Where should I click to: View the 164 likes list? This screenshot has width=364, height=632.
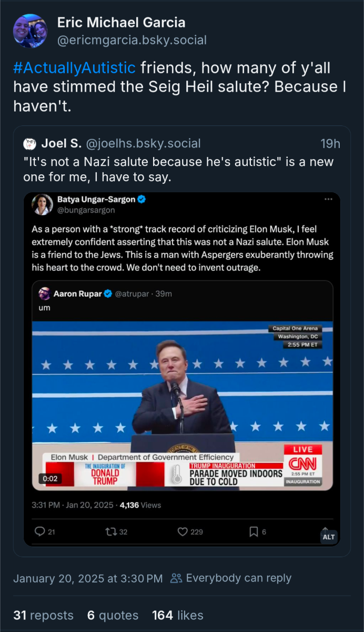click(178, 615)
